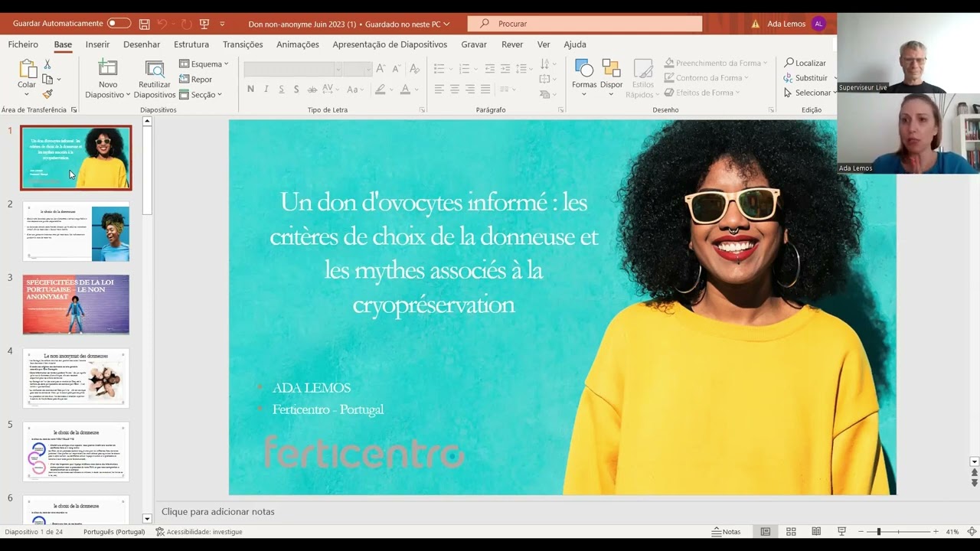
Task: Start presentation from beginning icon in title bar
Action: (x=204, y=24)
